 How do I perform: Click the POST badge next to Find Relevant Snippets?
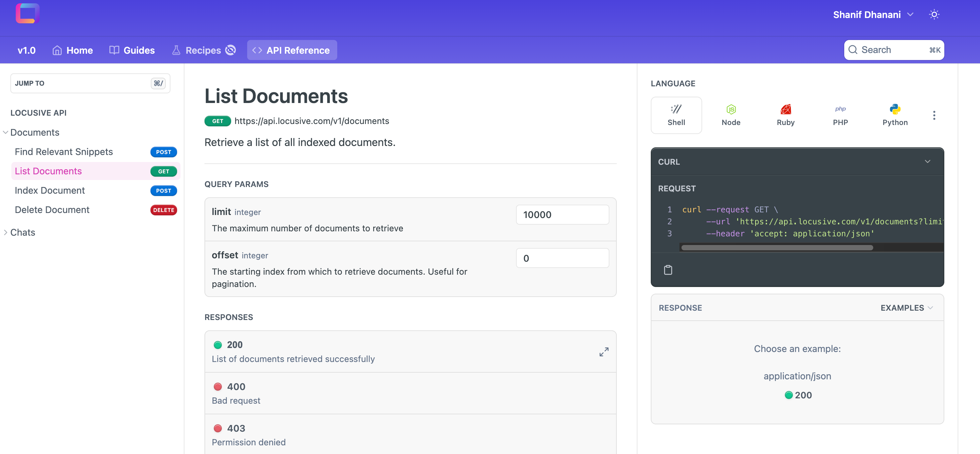[x=163, y=152]
